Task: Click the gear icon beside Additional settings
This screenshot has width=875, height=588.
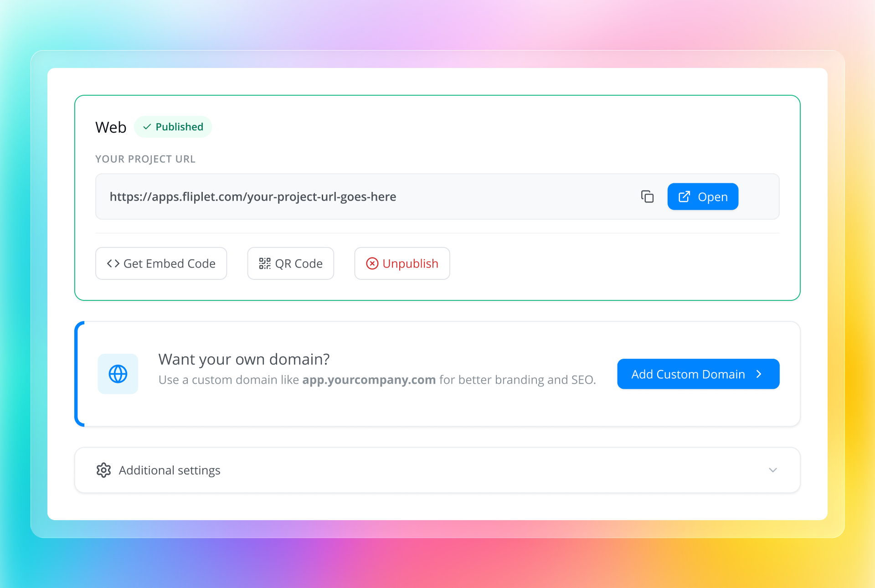Action: tap(104, 470)
